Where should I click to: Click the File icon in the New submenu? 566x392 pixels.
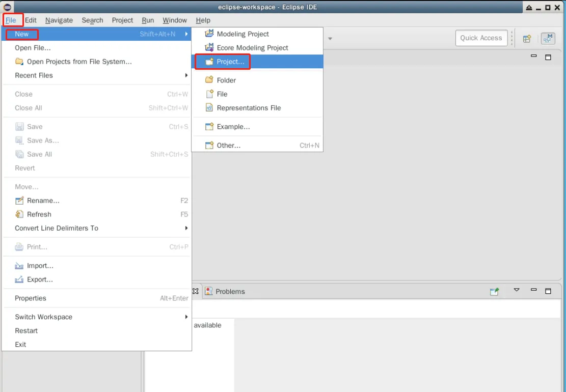point(209,94)
